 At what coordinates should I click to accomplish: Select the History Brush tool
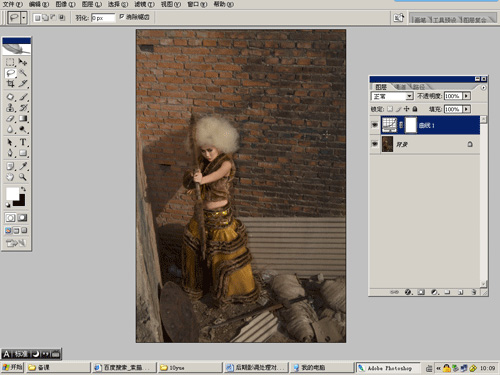pyautogui.click(x=23, y=108)
